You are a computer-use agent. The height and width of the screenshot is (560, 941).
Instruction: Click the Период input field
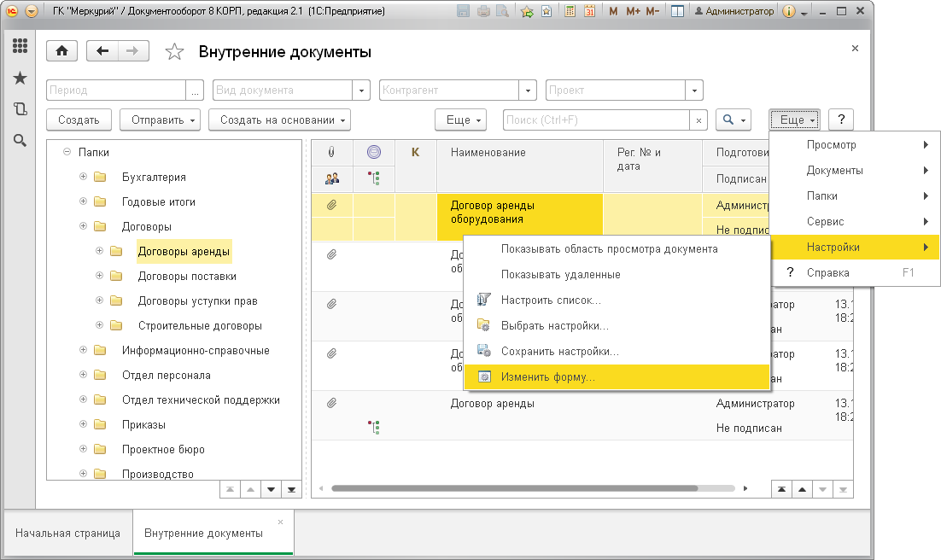(116, 90)
